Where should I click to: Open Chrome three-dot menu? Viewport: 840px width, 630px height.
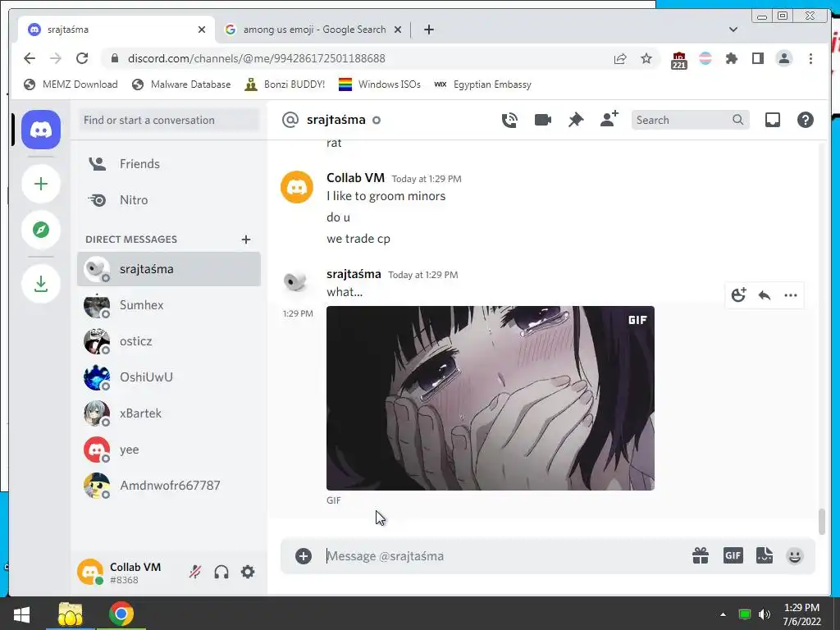pos(810,58)
